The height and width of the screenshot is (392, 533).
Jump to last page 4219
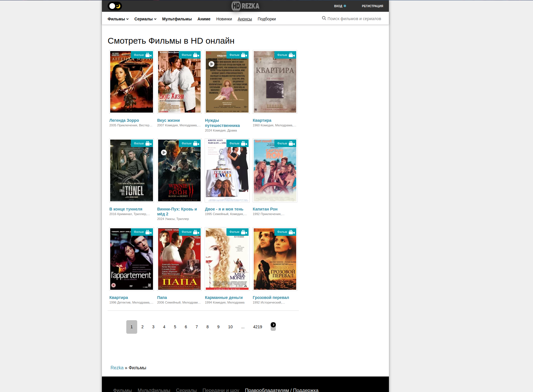(257, 327)
